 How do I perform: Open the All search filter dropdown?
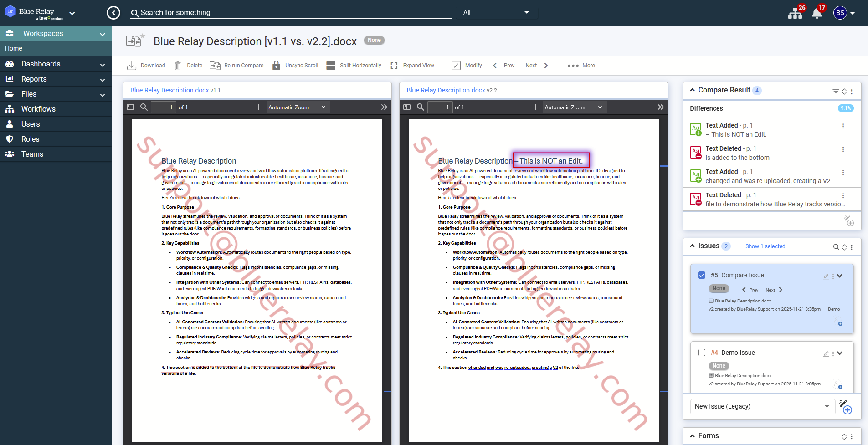click(497, 12)
